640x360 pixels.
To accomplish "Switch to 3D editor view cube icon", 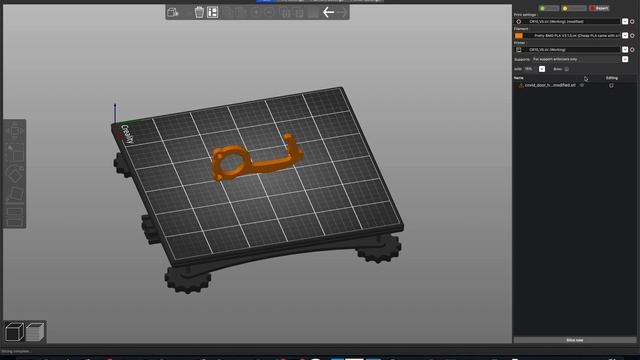I will click(x=14, y=331).
